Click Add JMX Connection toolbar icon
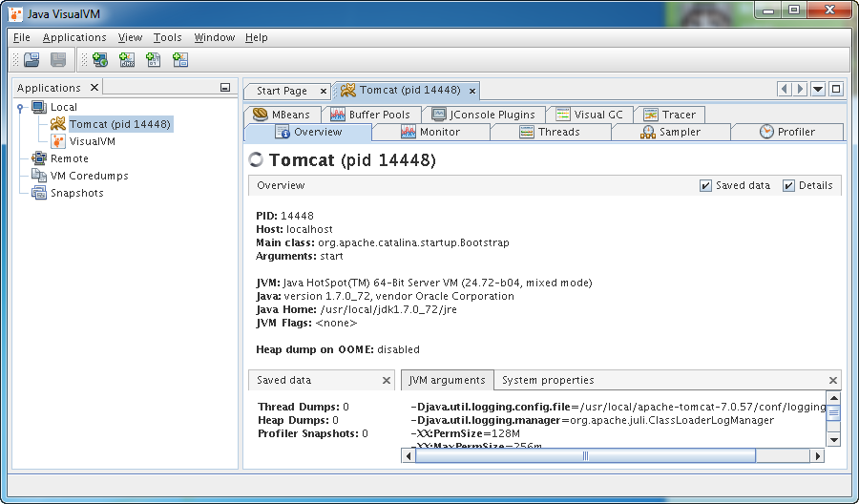 [127, 60]
